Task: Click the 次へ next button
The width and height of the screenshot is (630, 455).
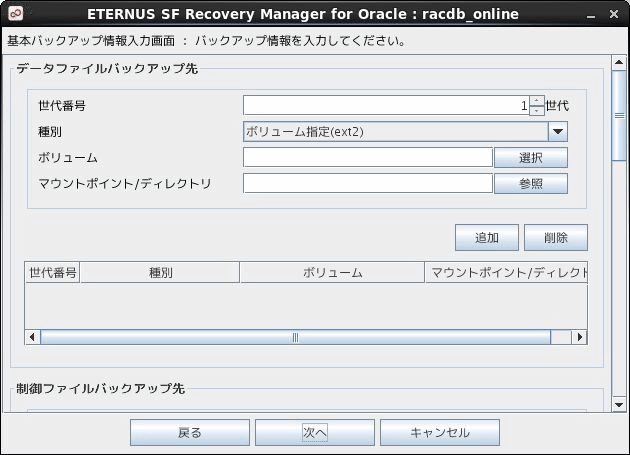Action: tap(315, 432)
